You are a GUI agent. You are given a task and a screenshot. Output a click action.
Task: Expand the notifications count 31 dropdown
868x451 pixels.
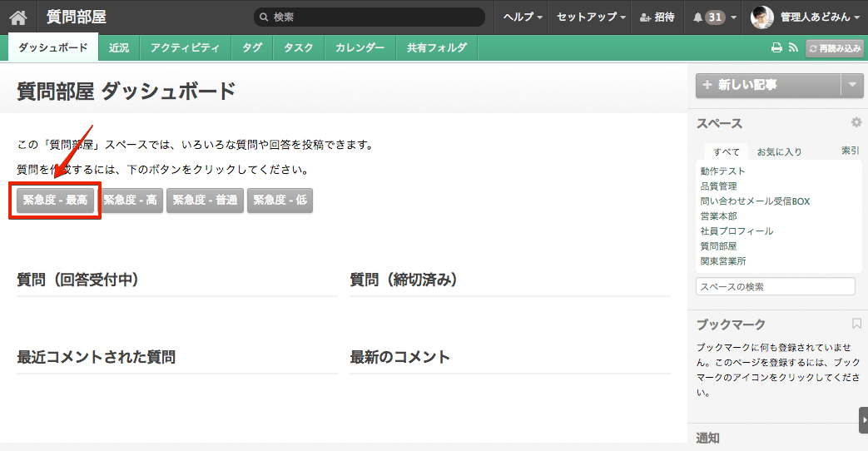coord(733,17)
